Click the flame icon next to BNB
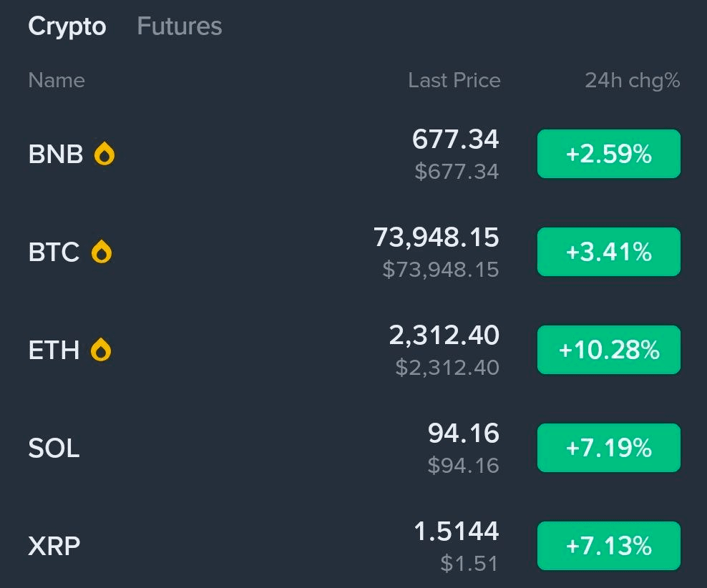Image resolution: width=707 pixels, height=588 pixels. tap(105, 154)
